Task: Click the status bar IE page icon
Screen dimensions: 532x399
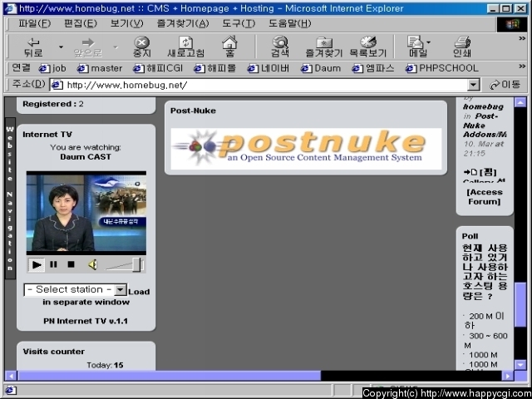Action: (9, 390)
